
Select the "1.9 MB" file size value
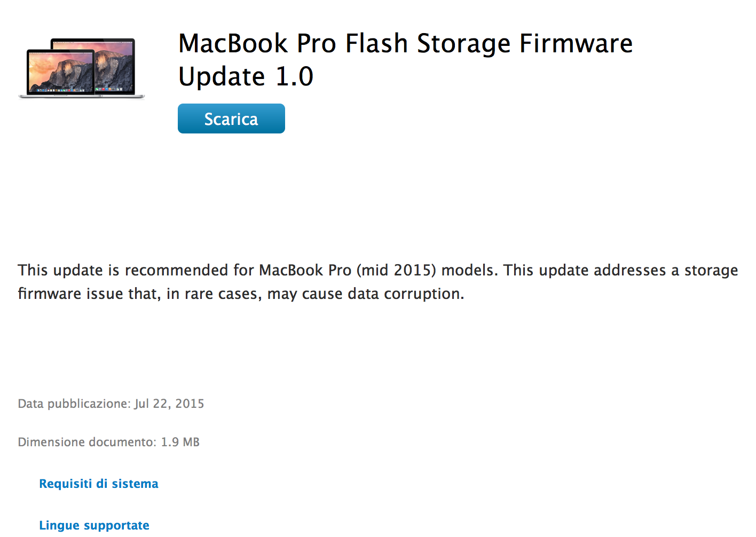[x=180, y=442]
